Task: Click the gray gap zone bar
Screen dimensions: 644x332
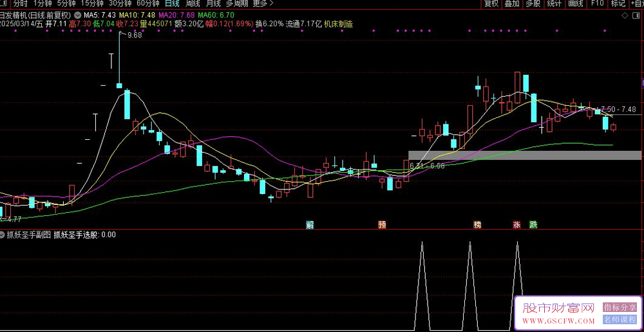Action: (x=524, y=155)
